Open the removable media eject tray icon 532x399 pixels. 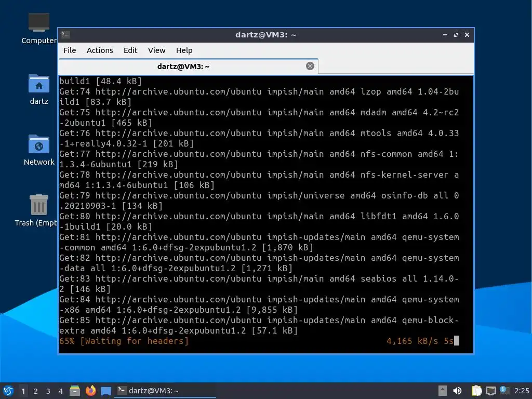pyautogui.click(x=443, y=391)
